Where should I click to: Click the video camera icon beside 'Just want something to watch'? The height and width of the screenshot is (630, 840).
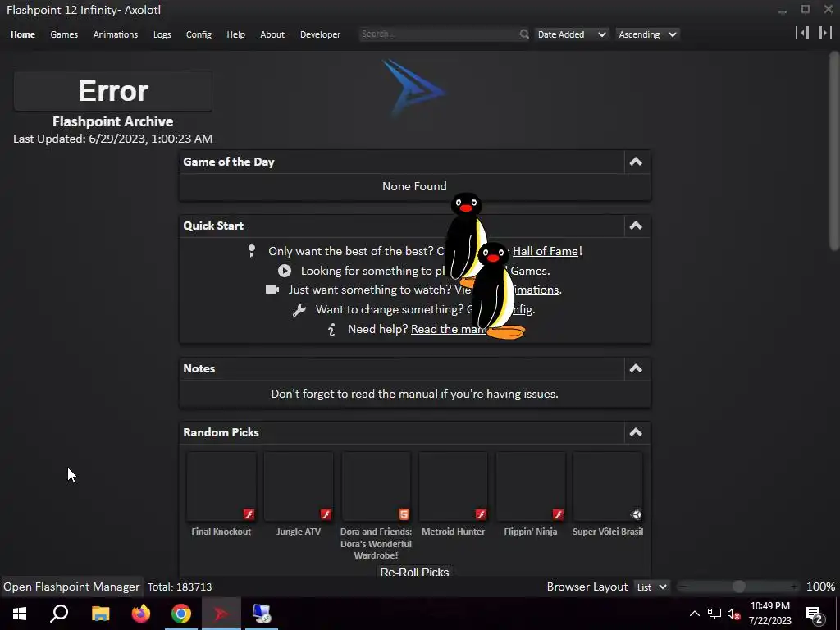pyautogui.click(x=272, y=290)
